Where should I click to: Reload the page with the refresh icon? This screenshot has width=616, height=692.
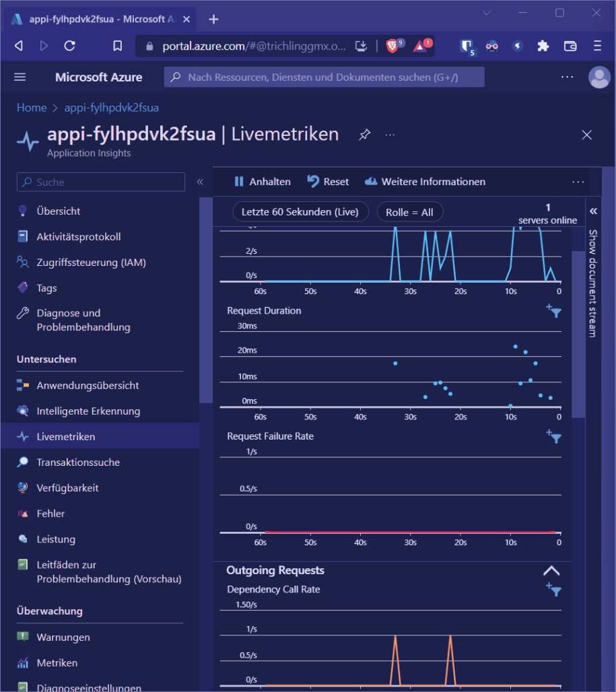tap(70, 46)
